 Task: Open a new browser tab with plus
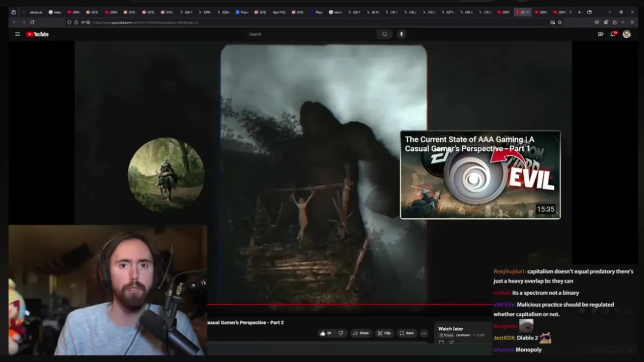579,12
